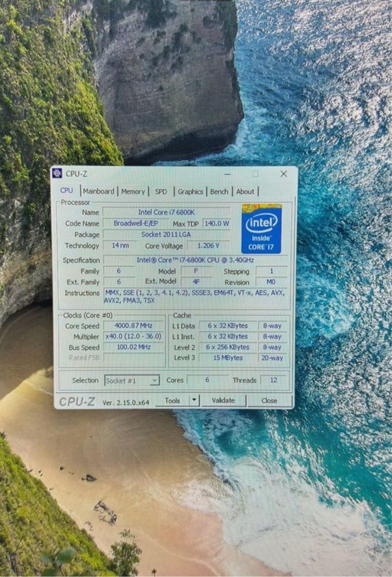Click the Validate button

pos(223,400)
